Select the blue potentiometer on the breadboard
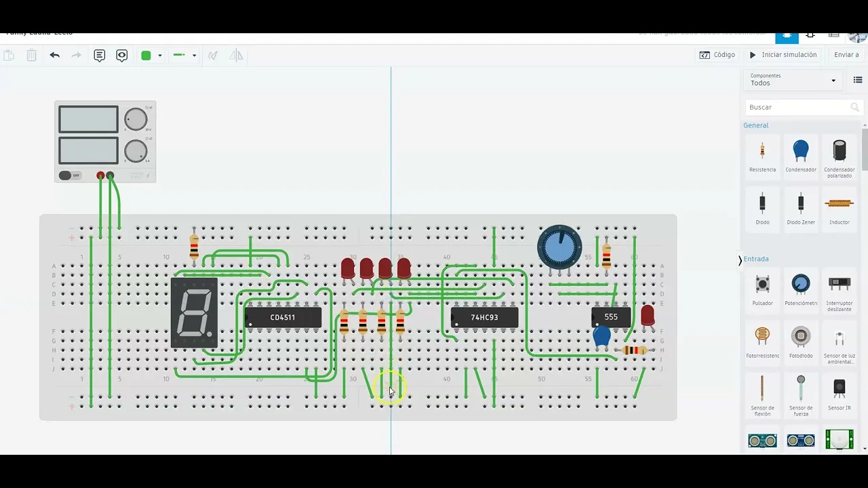 (x=559, y=247)
